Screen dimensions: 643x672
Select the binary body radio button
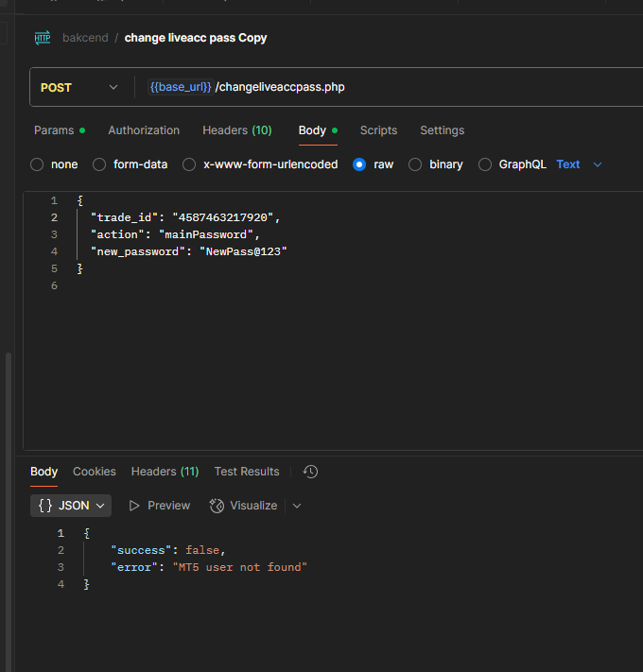click(415, 164)
